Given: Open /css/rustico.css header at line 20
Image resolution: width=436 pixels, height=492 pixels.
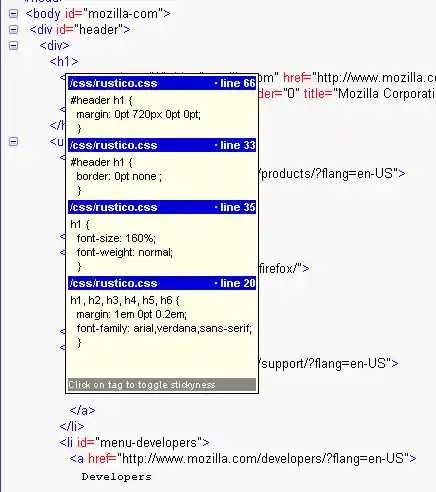Looking at the screenshot, I should tap(162, 283).
